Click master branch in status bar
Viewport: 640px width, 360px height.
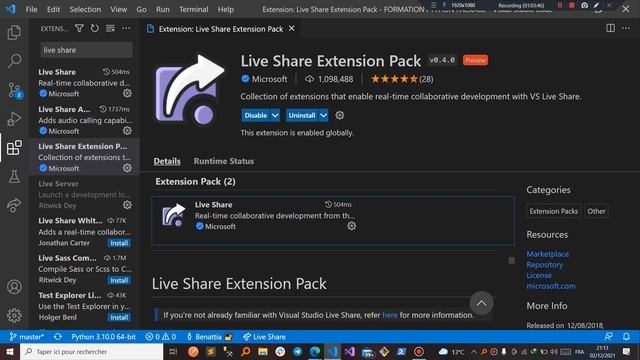click(27, 337)
